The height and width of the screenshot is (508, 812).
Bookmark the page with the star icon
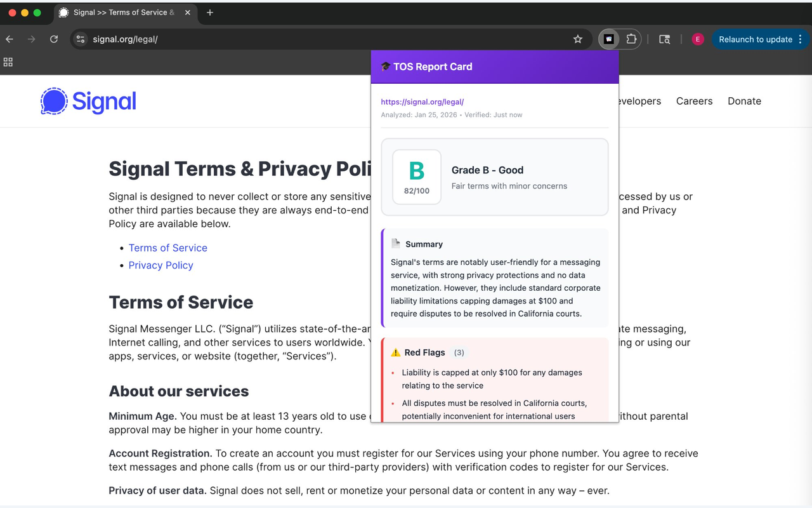click(x=578, y=39)
